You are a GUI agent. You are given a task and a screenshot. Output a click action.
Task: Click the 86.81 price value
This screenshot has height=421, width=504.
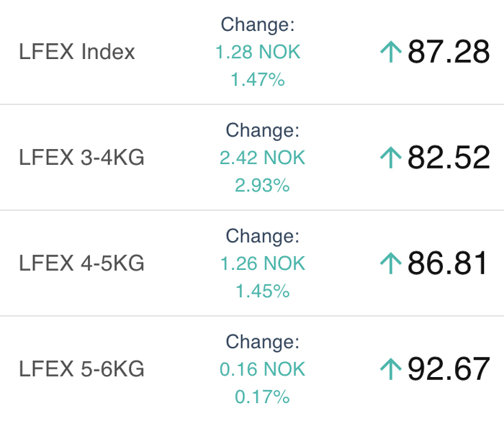[448, 263]
